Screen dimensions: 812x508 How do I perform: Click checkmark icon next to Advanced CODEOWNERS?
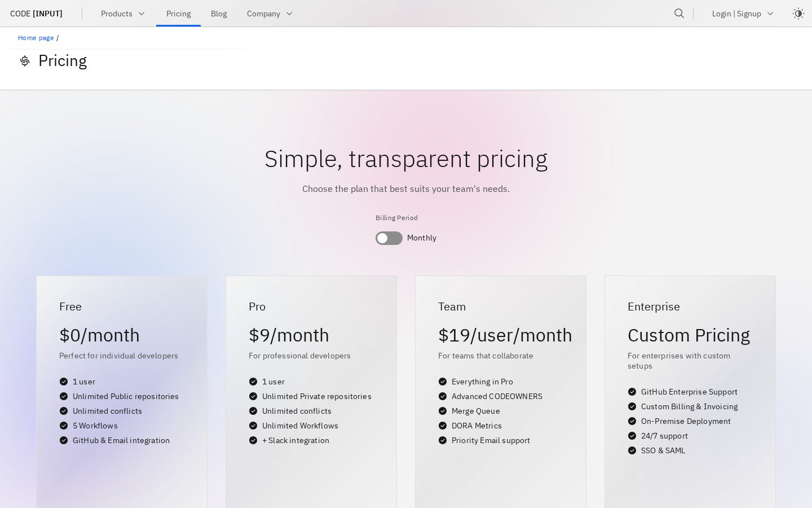click(x=443, y=396)
